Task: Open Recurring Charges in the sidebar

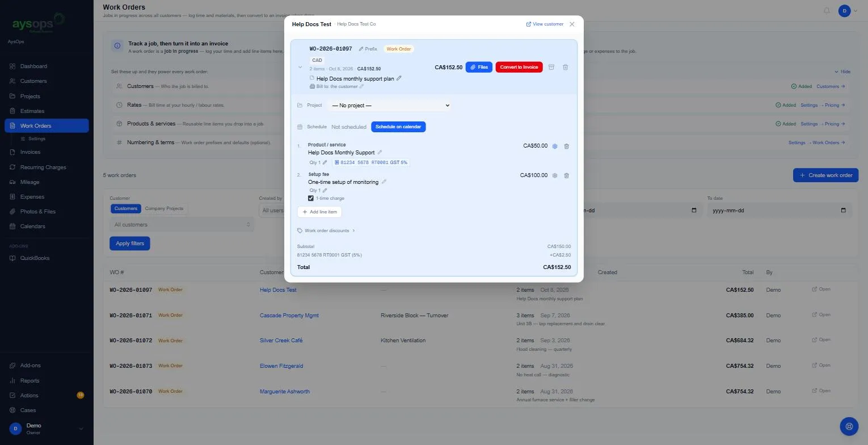Action: pos(47,167)
